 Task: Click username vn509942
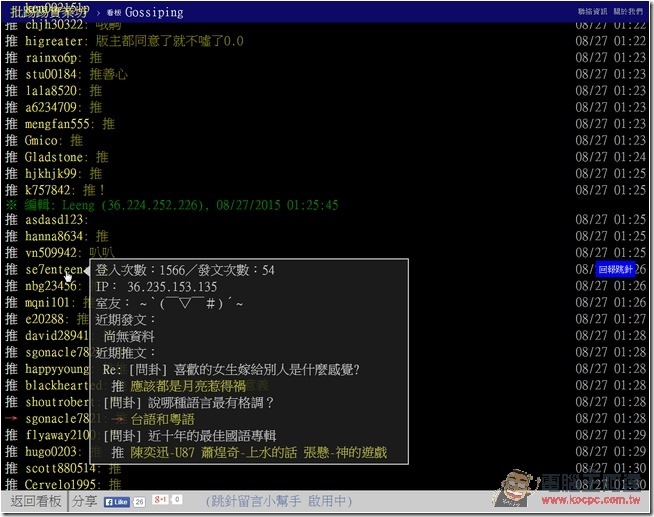click(x=51, y=253)
